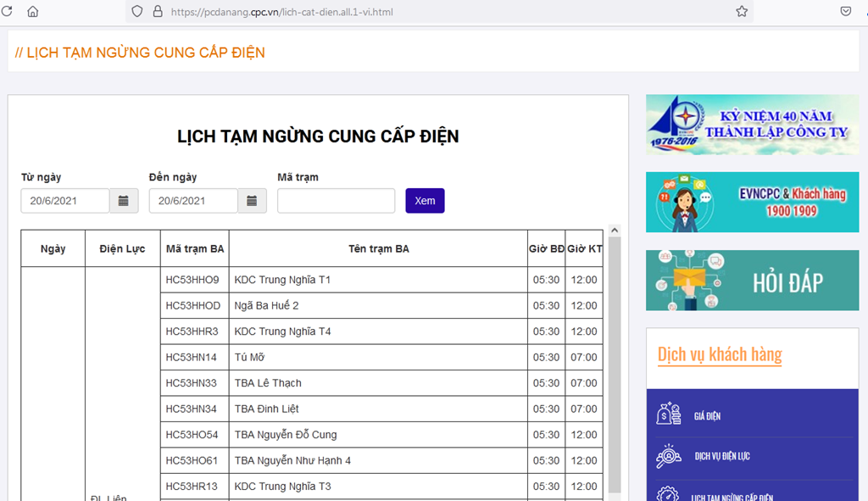The width and height of the screenshot is (868, 501).
Task: Click the table vertical scrollbar track
Action: (x=615, y=365)
